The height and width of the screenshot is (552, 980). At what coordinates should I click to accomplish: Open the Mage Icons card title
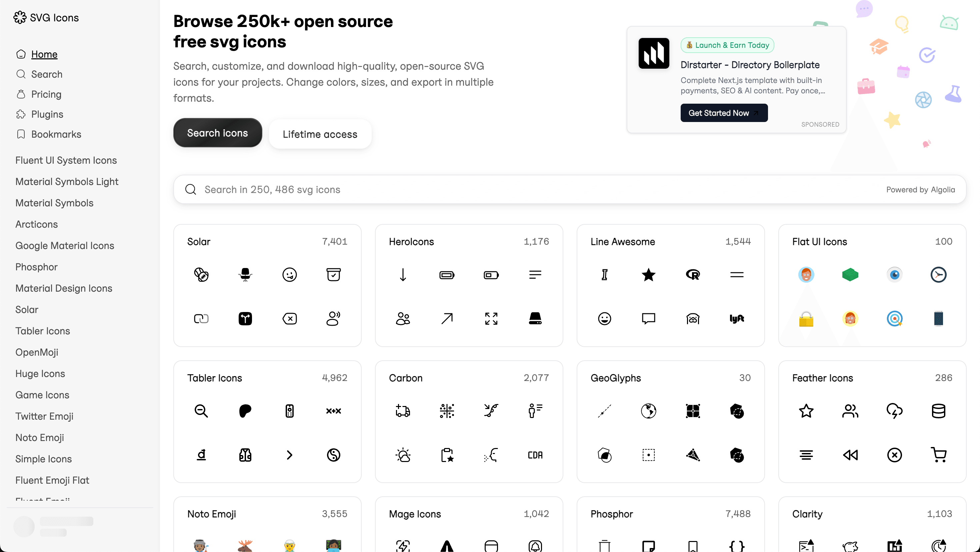tap(415, 514)
